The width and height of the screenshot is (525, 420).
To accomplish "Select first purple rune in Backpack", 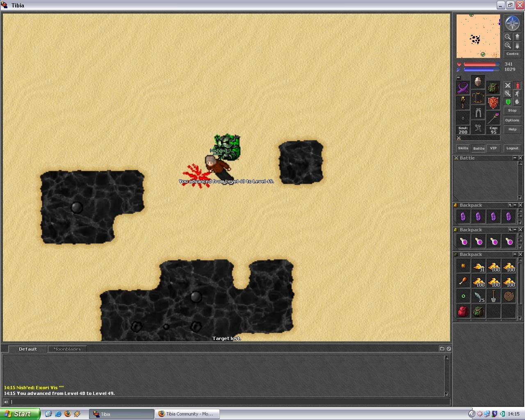I will 463,217.
